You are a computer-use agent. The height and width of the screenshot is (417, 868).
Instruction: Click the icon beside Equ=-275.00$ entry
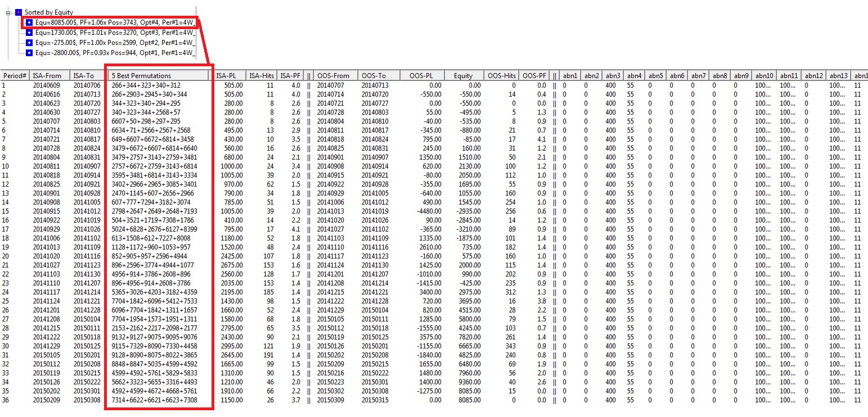29,42
